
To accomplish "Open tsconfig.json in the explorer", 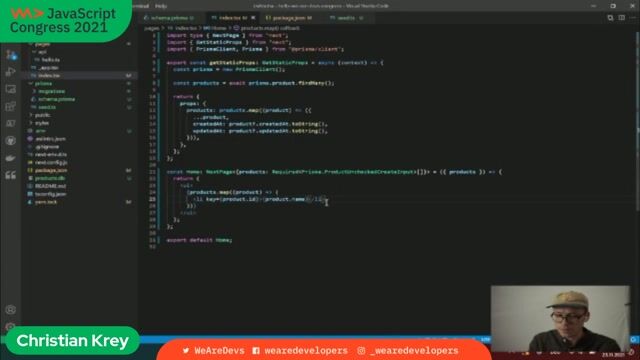I will [x=51, y=194].
